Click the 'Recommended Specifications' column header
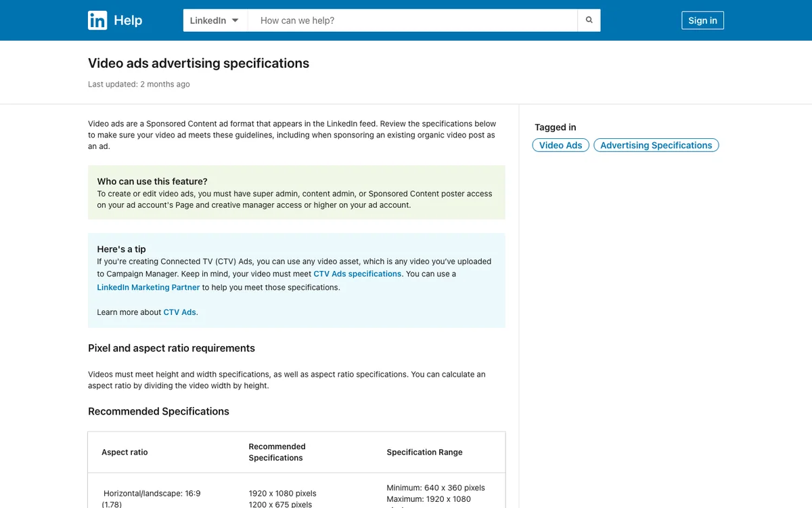The width and height of the screenshot is (812, 508). pyautogui.click(x=277, y=452)
